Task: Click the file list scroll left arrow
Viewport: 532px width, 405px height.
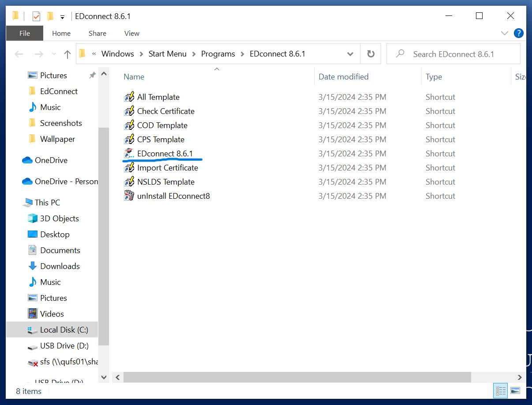Action: pos(118,378)
